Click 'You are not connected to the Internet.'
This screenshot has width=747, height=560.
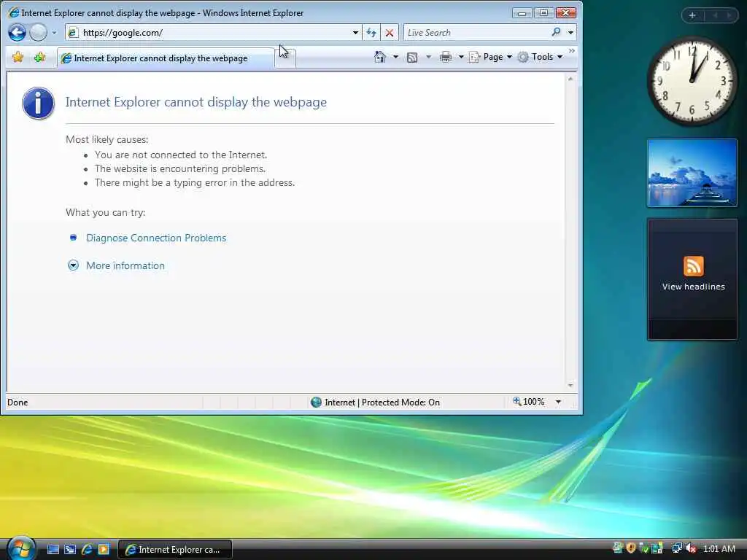[x=181, y=155]
